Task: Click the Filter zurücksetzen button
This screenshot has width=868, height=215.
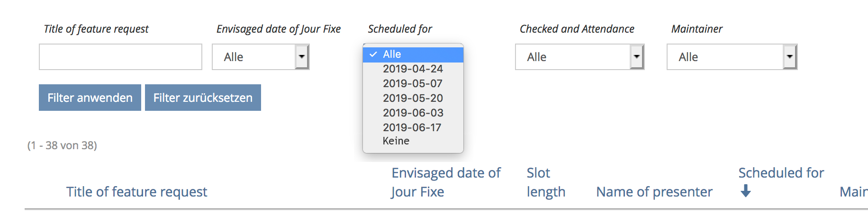Action: [203, 98]
